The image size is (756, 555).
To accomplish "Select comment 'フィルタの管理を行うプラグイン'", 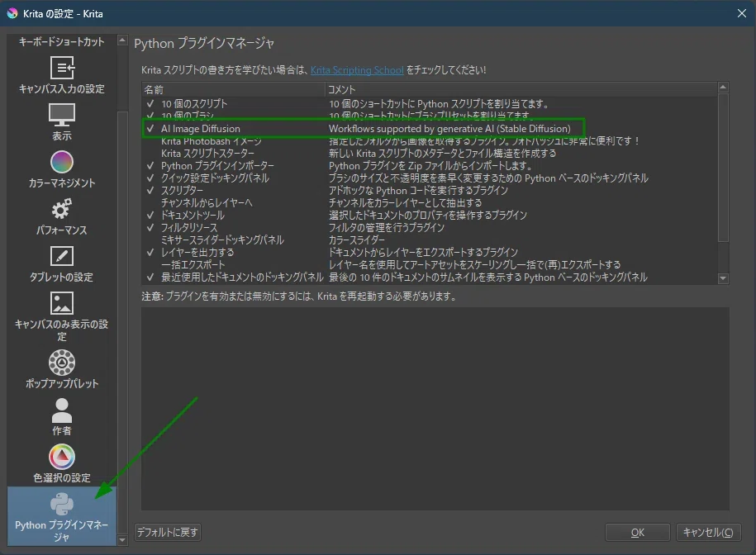I will 387,227.
